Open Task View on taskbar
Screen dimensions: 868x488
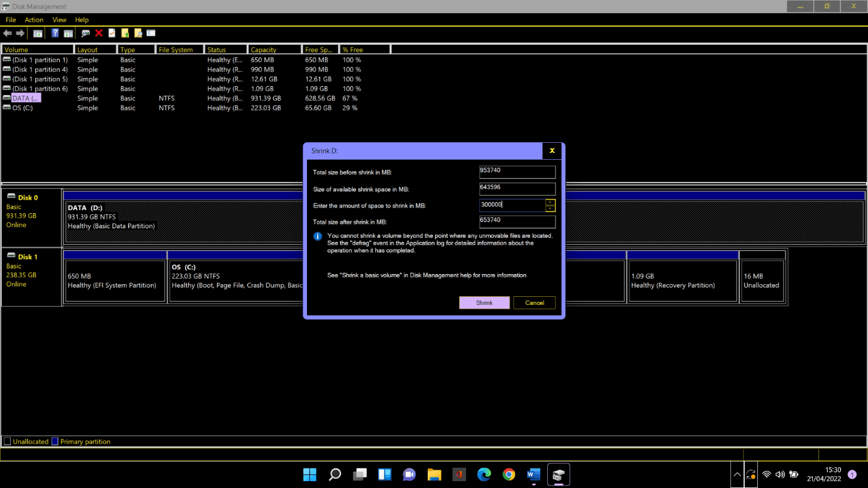pos(360,474)
